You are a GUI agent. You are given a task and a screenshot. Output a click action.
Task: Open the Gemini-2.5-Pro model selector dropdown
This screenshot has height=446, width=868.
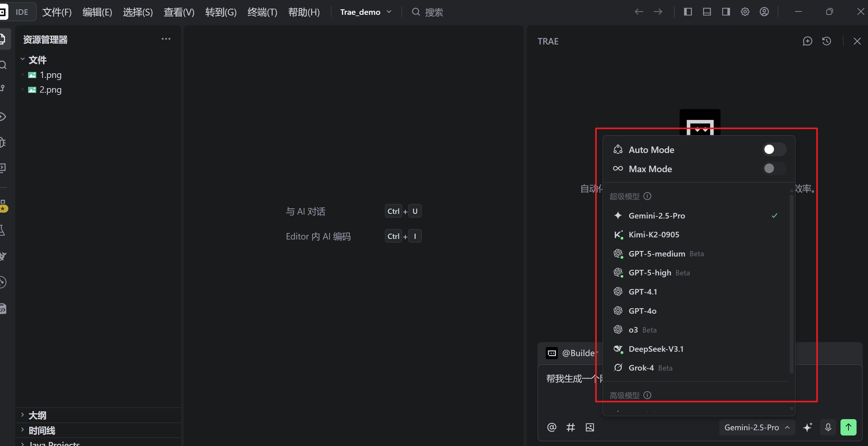point(756,427)
